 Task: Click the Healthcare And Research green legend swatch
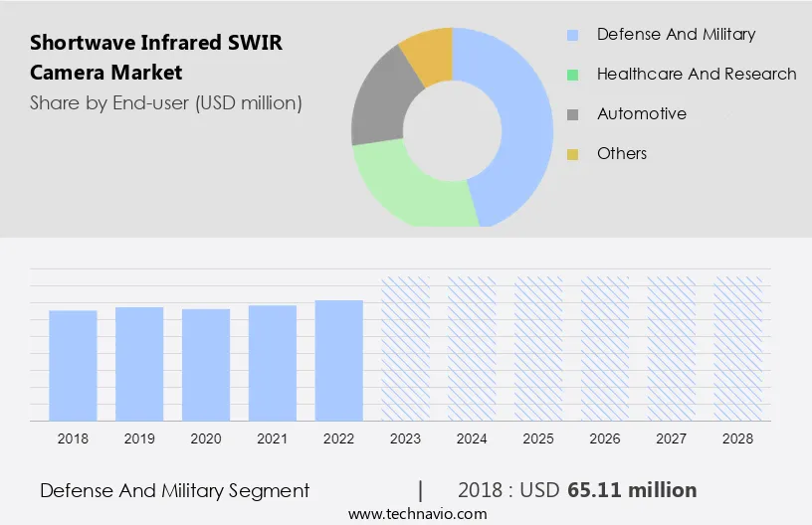(572, 75)
